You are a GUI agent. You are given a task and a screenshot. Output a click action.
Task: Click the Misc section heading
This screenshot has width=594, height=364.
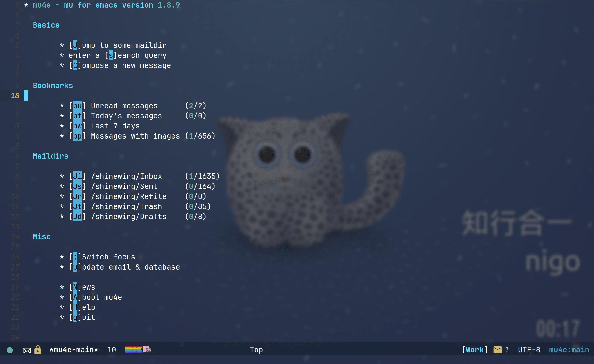coord(42,237)
